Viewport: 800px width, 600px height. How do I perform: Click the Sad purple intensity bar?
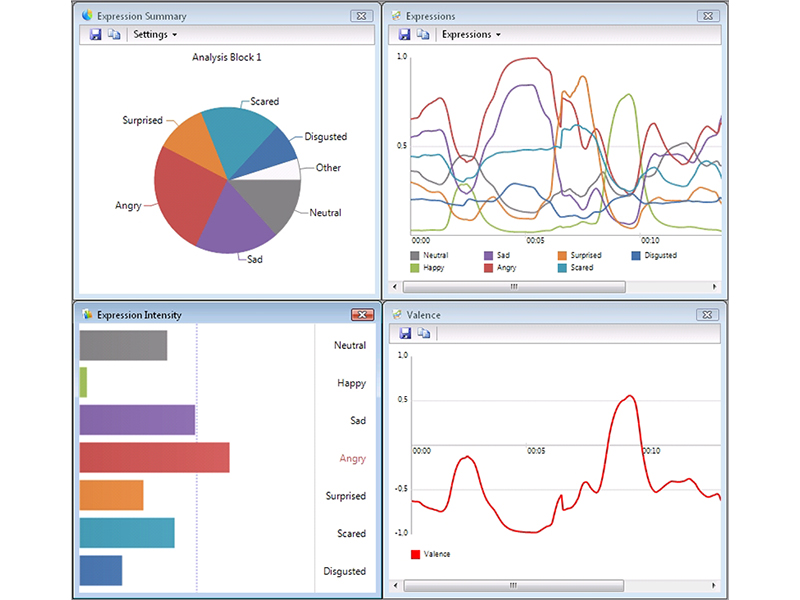tap(136, 420)
